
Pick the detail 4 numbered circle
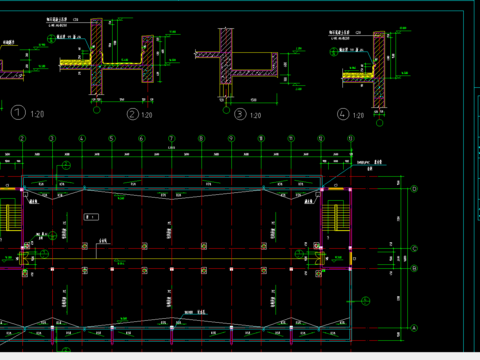(x=343, y=114)
